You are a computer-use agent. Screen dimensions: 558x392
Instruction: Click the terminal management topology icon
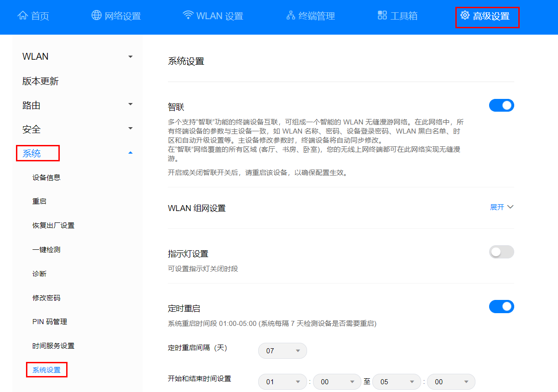coord(291,15)
